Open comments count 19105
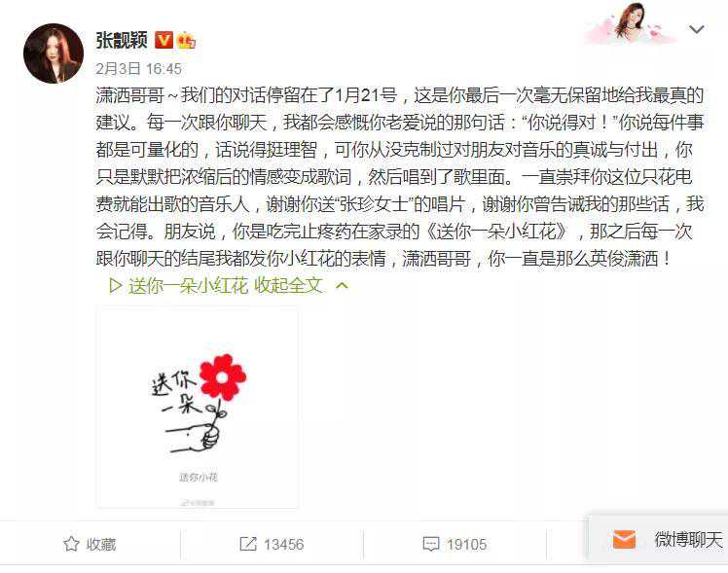The image size is (728, 573). coord(466,544)
